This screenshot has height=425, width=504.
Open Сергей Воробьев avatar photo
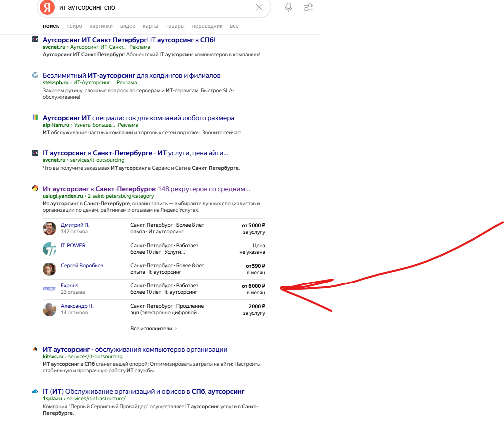click(x=49, y=269)
